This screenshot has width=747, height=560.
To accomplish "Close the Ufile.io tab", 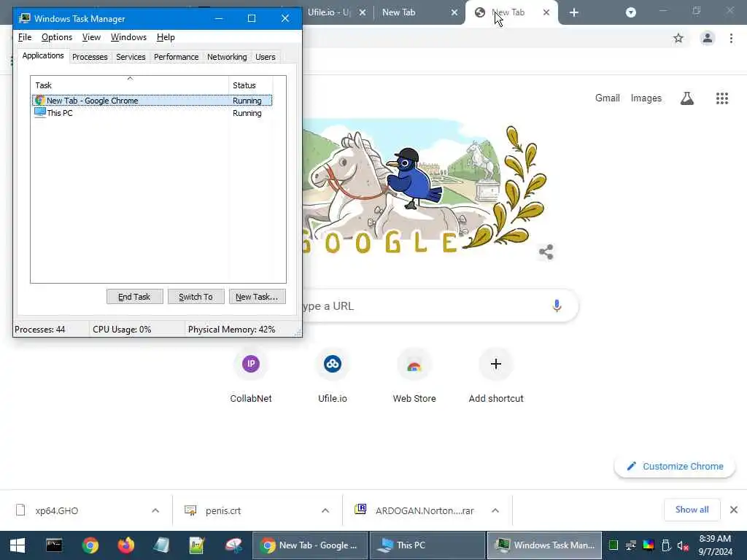I will [363, 12].
